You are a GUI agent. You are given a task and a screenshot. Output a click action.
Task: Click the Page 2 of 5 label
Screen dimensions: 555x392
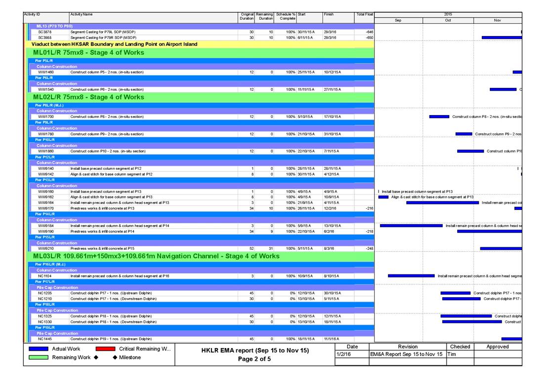[x=255, y=359]
